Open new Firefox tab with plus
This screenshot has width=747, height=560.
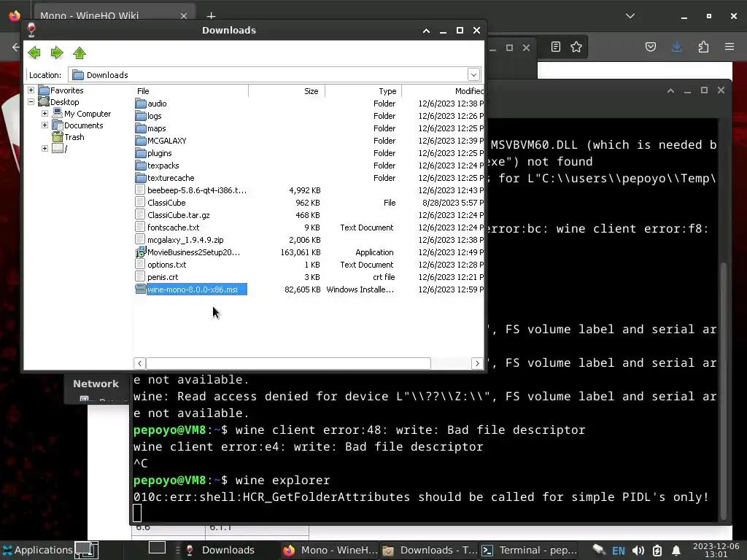pos(211,16)
